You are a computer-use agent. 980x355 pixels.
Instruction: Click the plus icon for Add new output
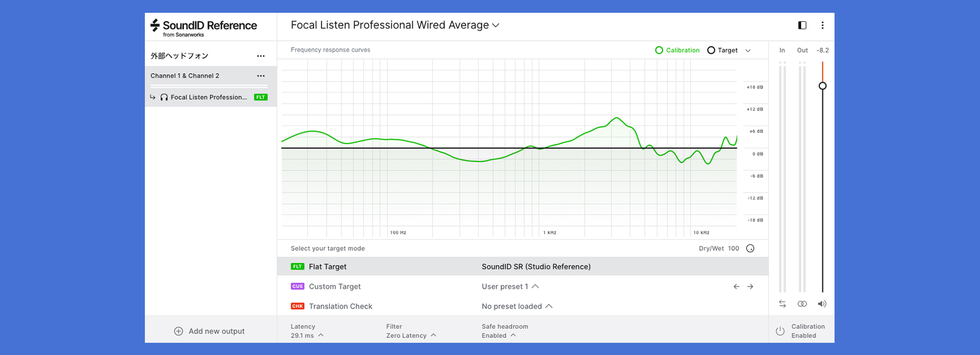coord(178,331)
